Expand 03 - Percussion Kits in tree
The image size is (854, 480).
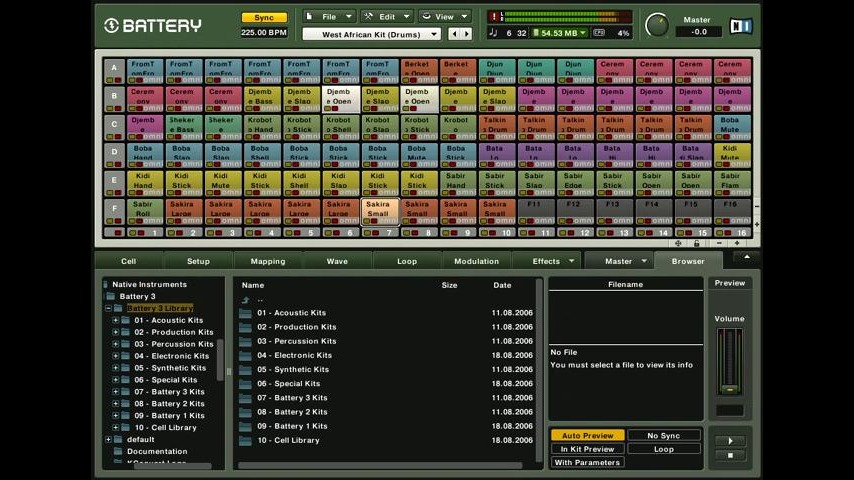click(x=115, y=344)
